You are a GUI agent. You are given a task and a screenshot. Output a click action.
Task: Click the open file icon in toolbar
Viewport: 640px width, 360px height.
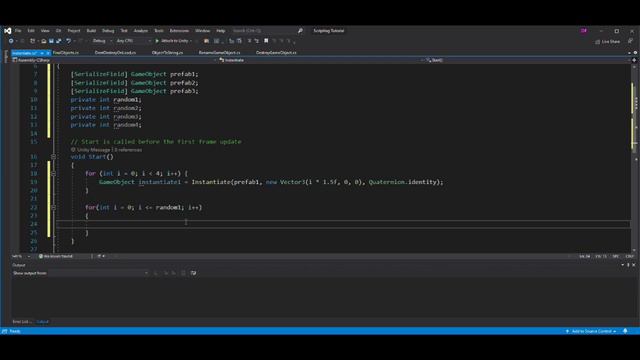tap(43, 41)
